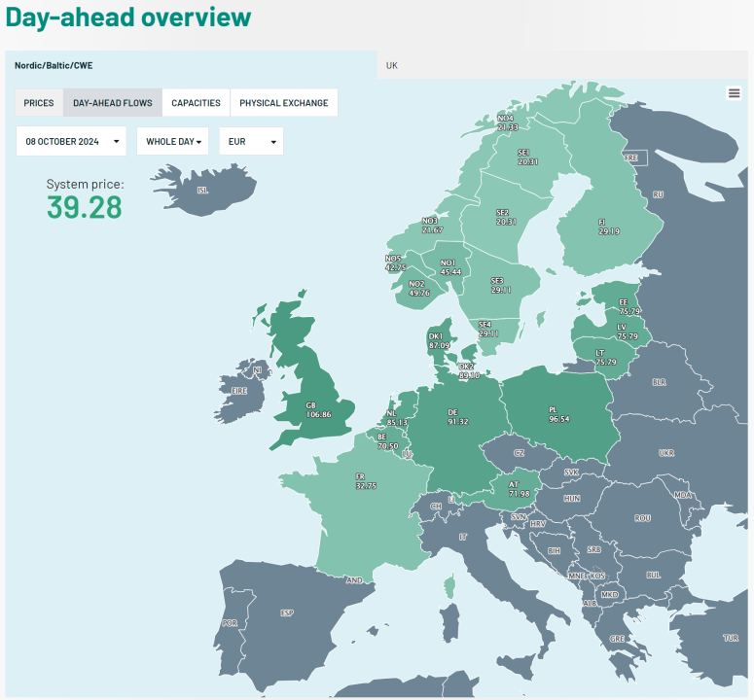Click the DK1 87.09 price label
Viewport: 754px width, 700px height.
[439, 341]
